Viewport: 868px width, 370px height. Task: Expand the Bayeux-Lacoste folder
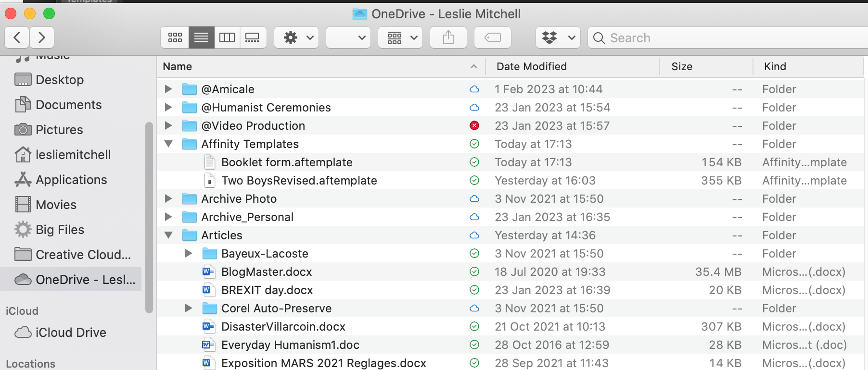[x=189, y=253]
